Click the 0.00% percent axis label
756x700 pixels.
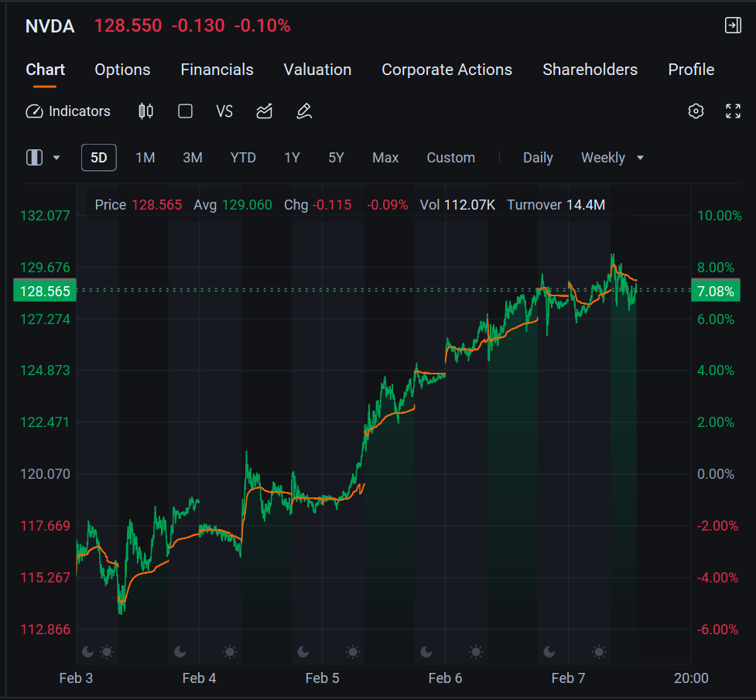(x=716, y=474)
